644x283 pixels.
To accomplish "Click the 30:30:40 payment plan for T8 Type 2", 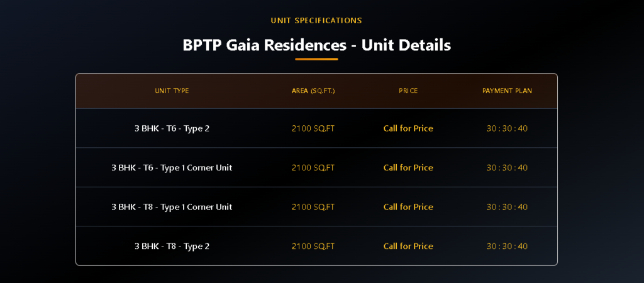I will (x=507, y=247).
